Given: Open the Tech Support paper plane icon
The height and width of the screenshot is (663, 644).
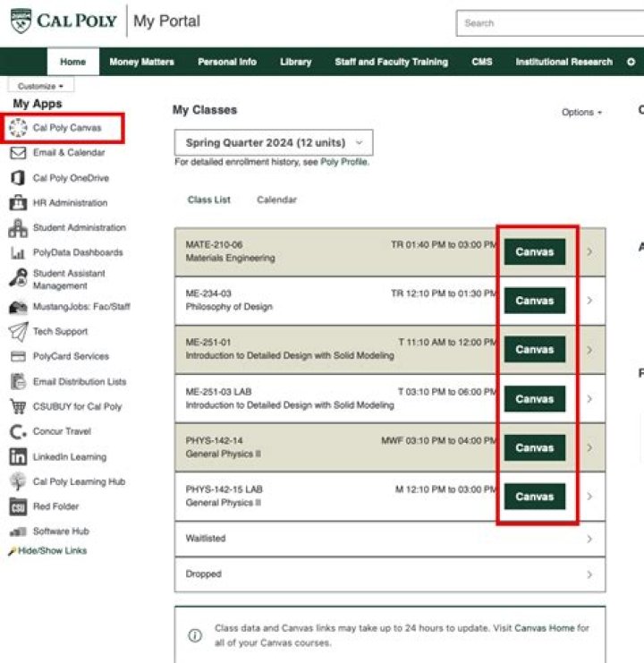Looking at the screenshot, I should (x=18, y=331).
